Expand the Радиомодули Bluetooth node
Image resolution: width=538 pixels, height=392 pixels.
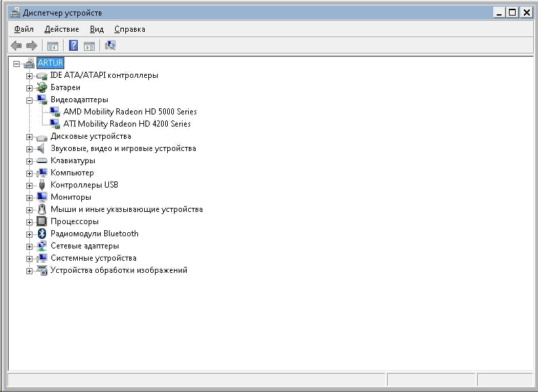(x=30, y=234)
